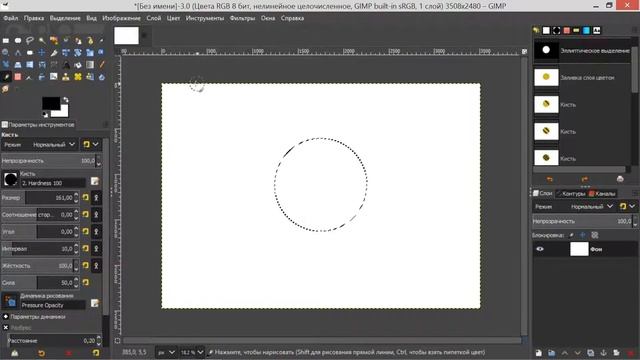Toggle visibility eye of Фон layer
The image size is (640, 360).
pos(540,249)
